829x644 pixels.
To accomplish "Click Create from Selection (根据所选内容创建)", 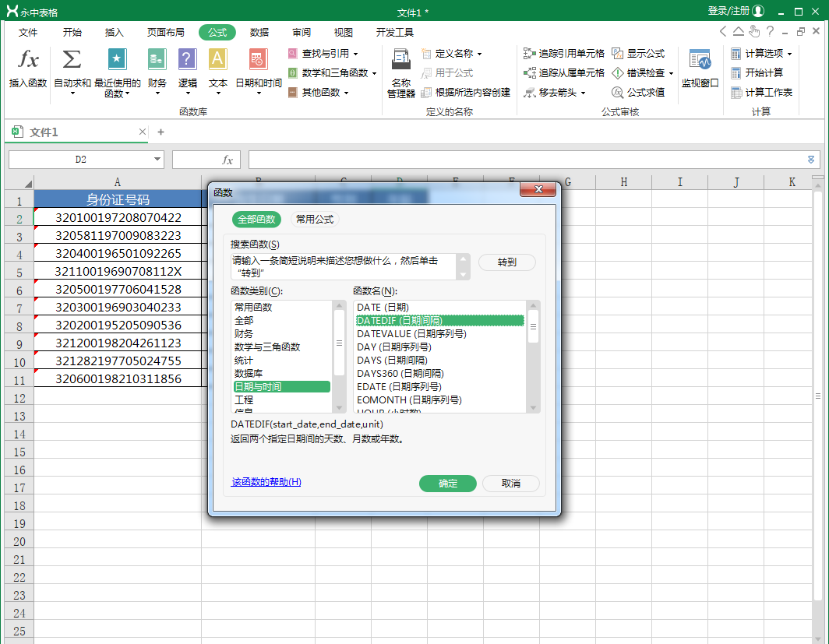I will pos(465,93).
